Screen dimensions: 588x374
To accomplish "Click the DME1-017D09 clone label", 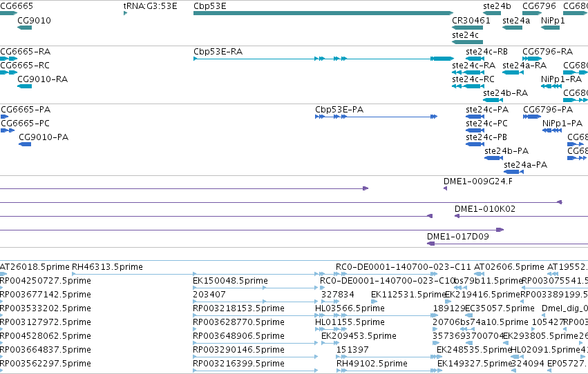I will point(458,236).
